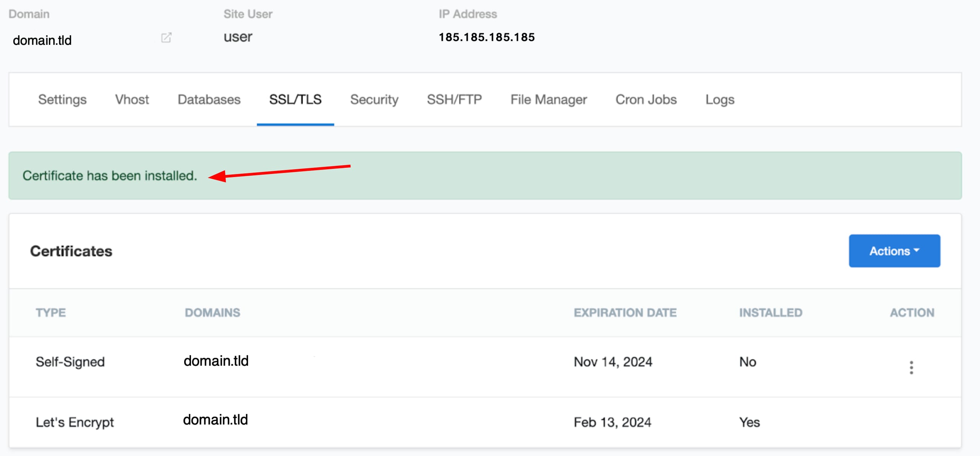Navigate to the Logs section
Viewport: 980px width, 456px height.
click(x=720, y=99)
